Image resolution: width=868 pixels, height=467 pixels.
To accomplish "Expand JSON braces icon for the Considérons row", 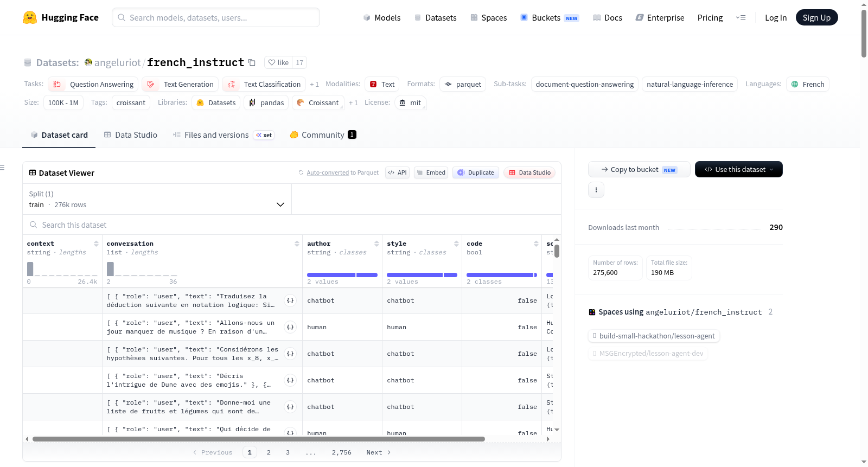I will pyautogui.click(x=290, y=354).
